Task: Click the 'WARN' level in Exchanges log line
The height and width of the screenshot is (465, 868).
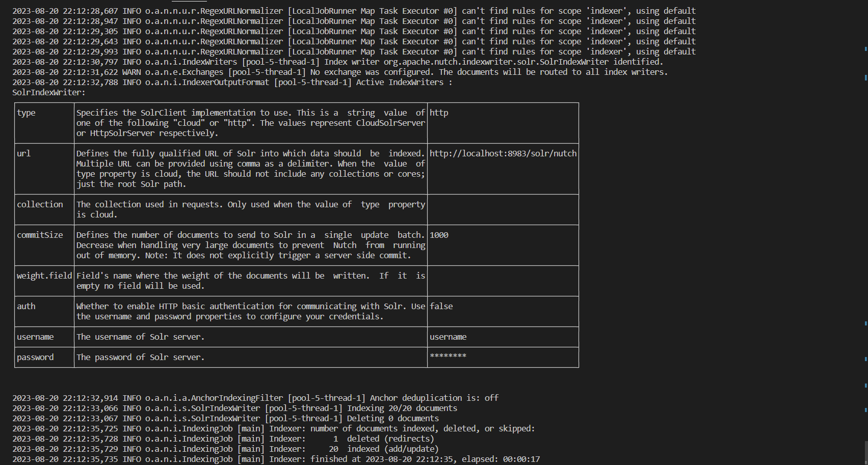Action: pyautogui.click(x=131, y=72)
